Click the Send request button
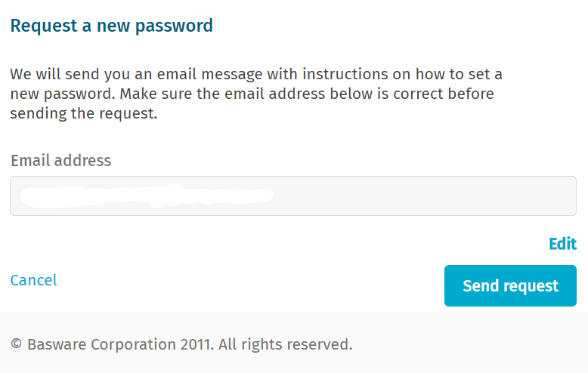 [x=510, y=286]
